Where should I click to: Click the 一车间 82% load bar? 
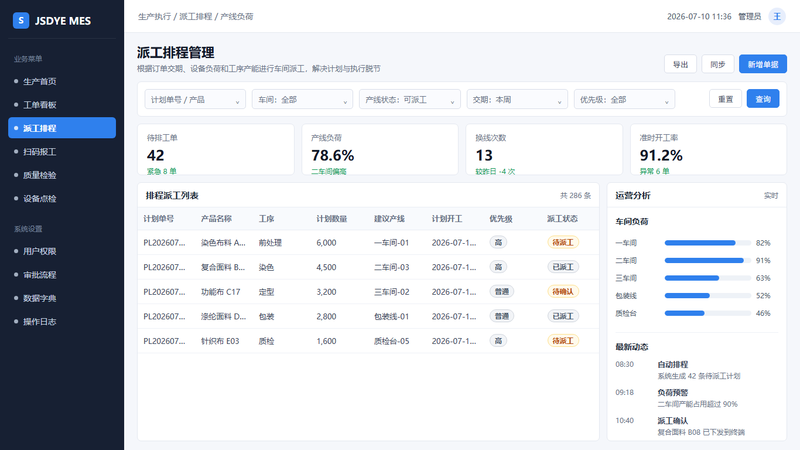point(707,243)
